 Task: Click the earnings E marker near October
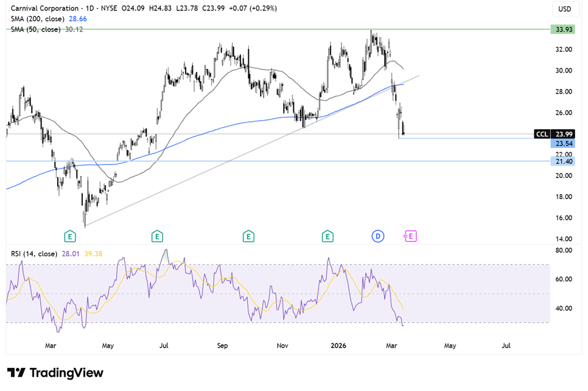coord(248,236)
